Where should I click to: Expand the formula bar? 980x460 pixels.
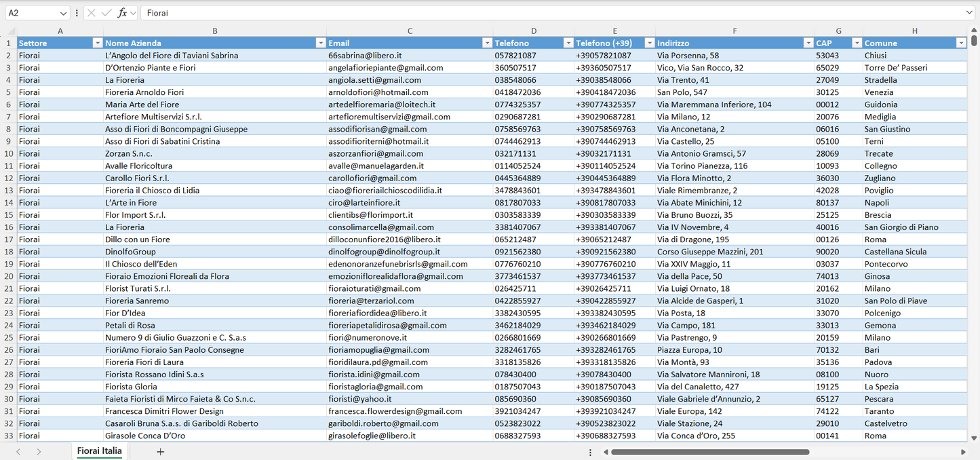coord(969,13)
